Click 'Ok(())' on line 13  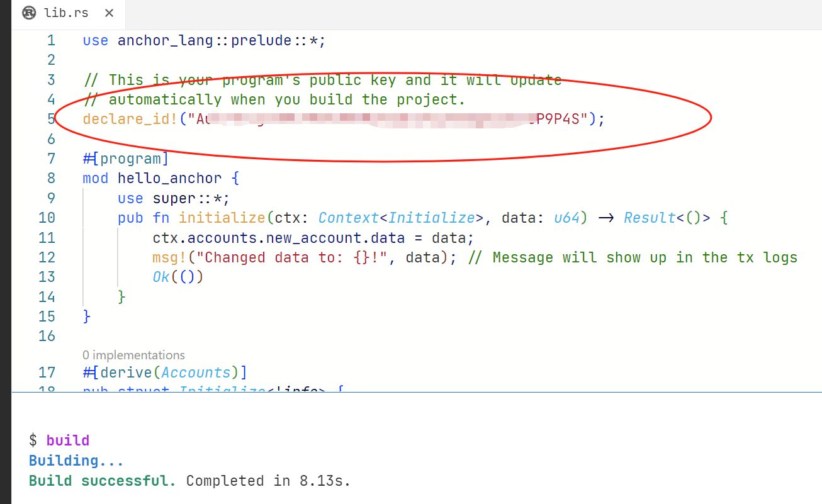178,277
